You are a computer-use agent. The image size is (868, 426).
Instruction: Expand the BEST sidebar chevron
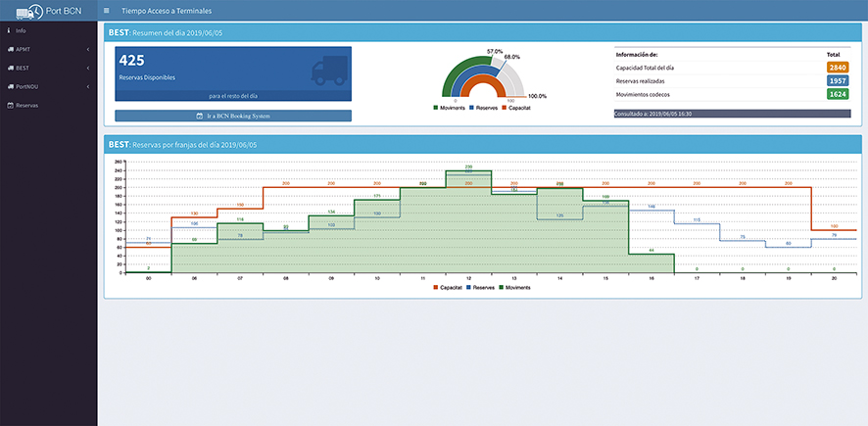click(88, 68)
